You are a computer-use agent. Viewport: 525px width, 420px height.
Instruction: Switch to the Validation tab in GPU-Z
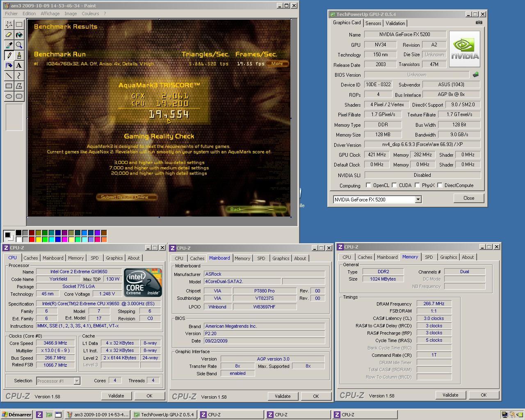coord(395,23)
